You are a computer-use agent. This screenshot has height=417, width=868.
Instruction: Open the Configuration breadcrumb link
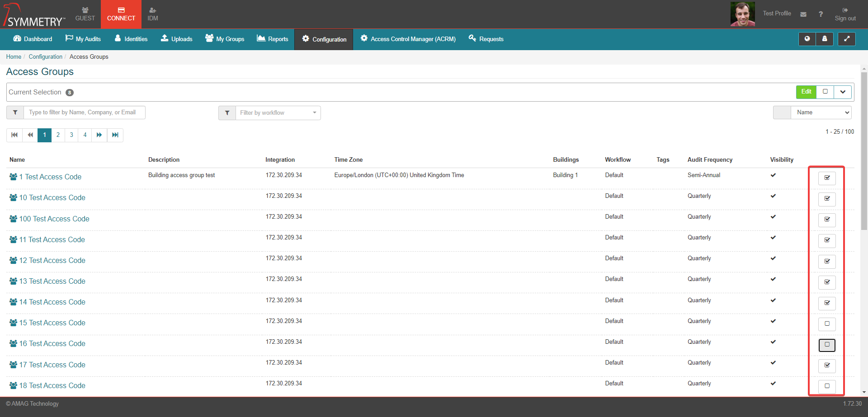46,56
